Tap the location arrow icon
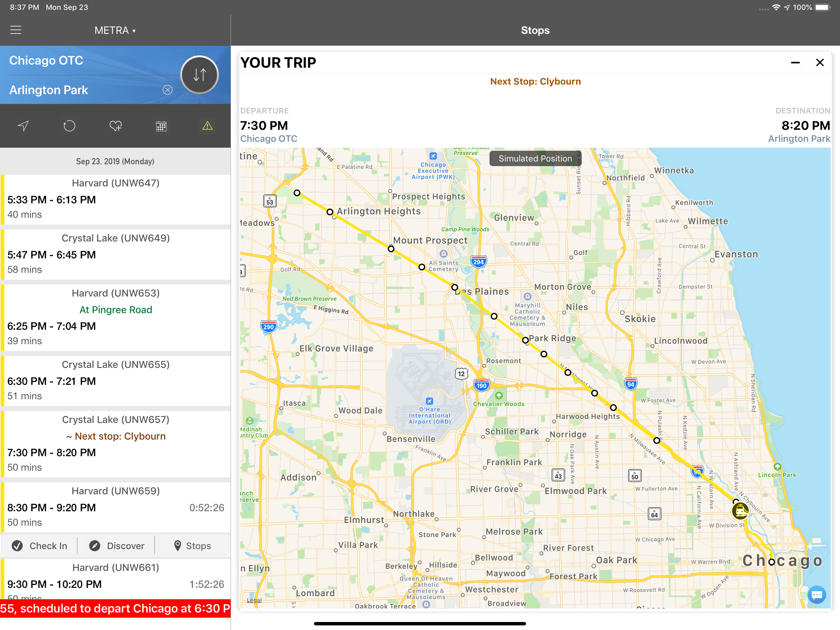The width and height of the screenshot is (840, 630). [x=23, y=126]
